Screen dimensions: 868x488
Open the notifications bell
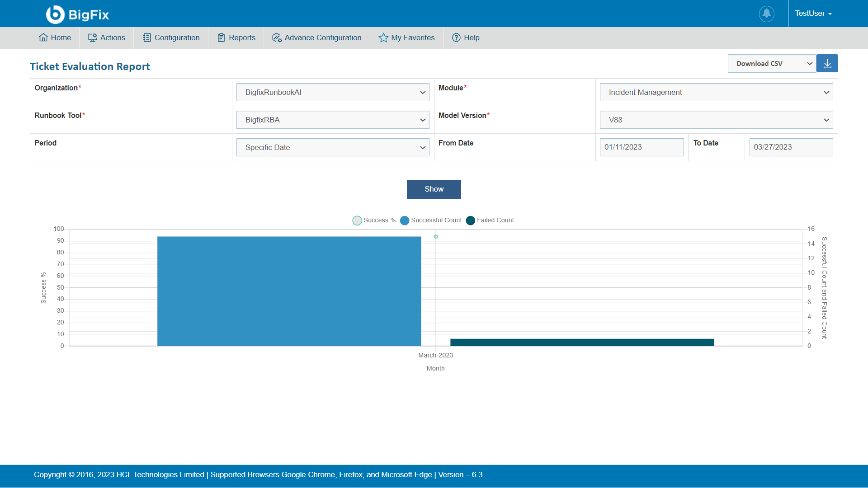pos(766,14)
